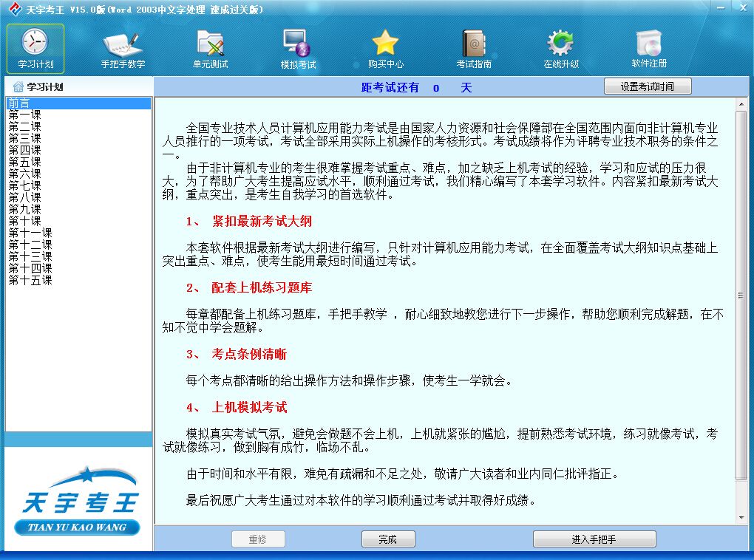The height and width of the screenshot is (560, 754).
Task: Select 前言 in the lesson list
Action: 78,103
